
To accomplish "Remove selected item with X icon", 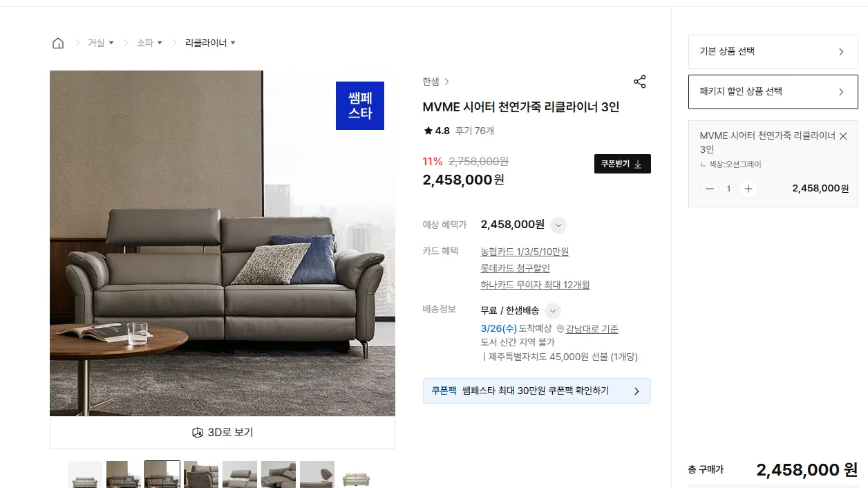I will click(x=842, y=136).
